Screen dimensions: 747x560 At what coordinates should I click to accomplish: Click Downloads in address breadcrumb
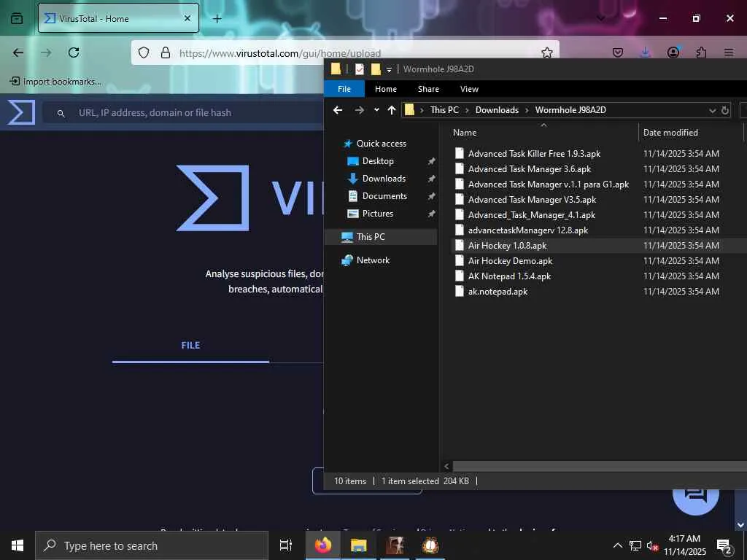tap(497, 110)
